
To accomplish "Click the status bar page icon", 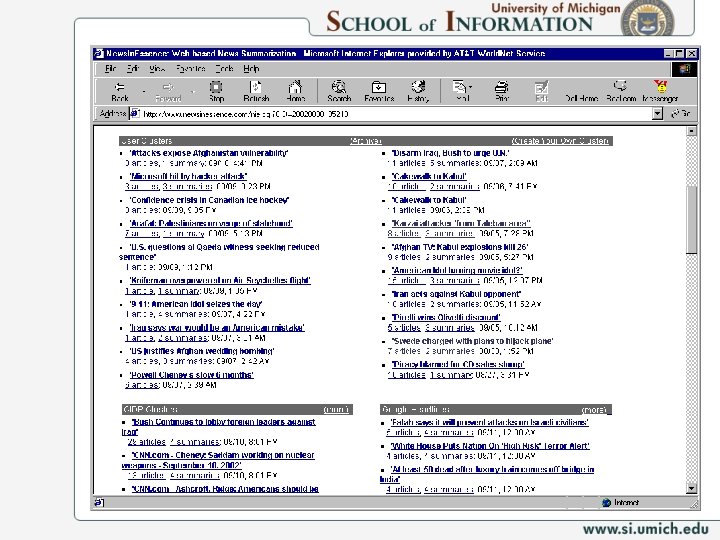I will 99,503.
